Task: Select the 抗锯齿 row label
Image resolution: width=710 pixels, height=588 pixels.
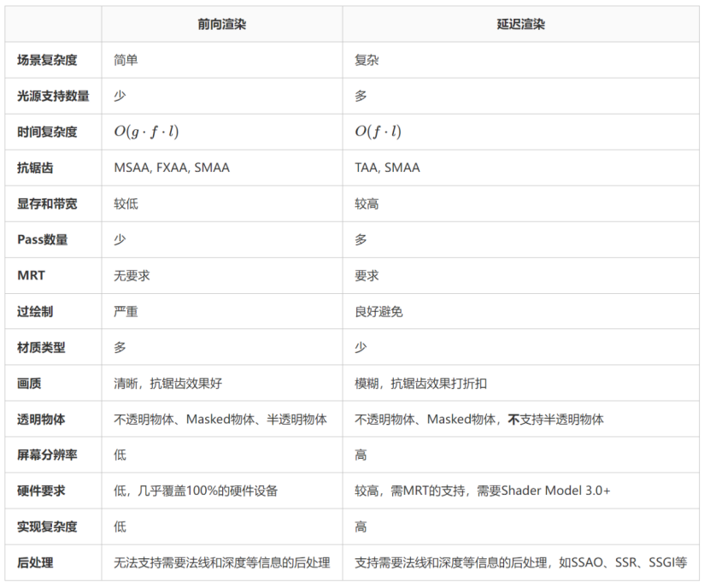Action: pyautogui.click(x=35, y=168)
